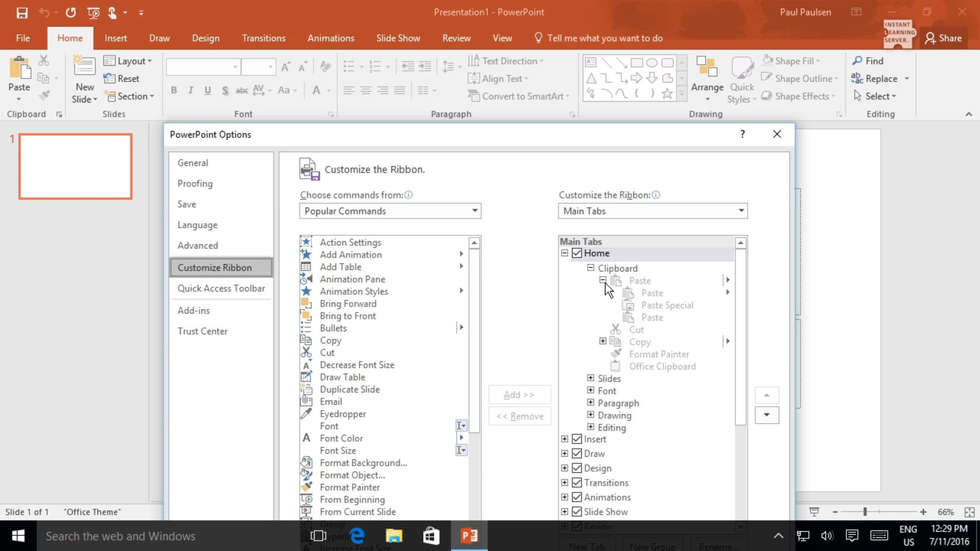Open Task View from taskbar
980x551 pixels.
pos(318,536)
